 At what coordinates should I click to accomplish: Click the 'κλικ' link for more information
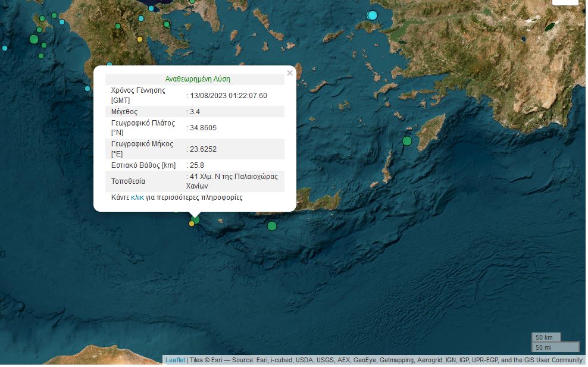click(137, 197)
